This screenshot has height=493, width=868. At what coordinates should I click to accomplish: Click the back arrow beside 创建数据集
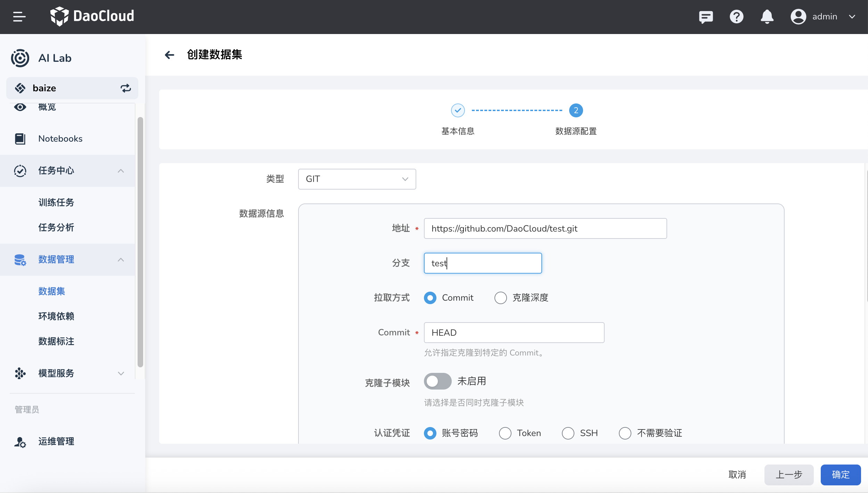click(170, 55)
